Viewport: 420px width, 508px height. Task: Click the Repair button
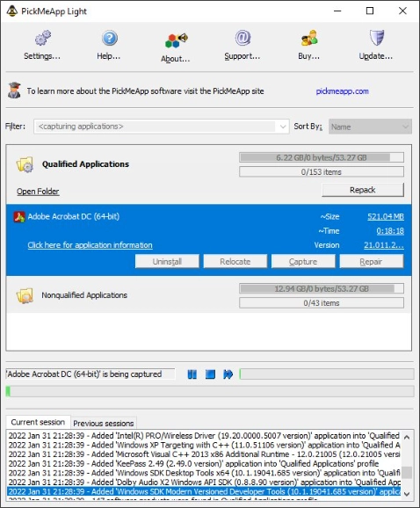[371, 261]
